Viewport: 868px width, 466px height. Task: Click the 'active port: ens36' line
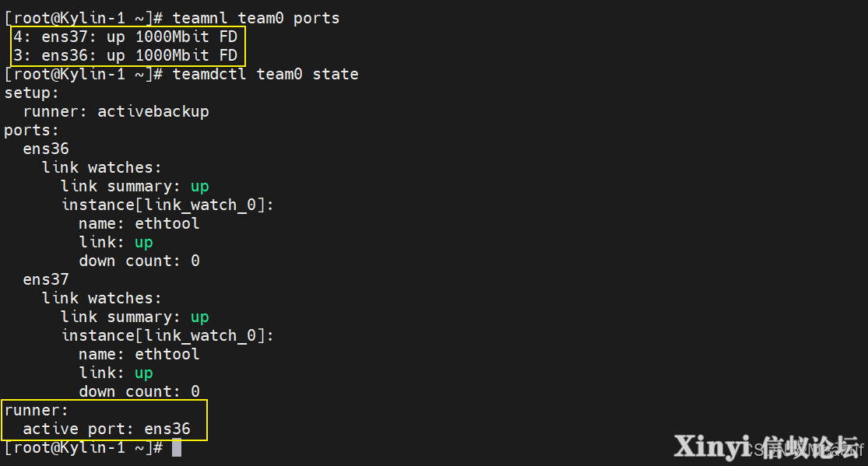coord(107,429)
